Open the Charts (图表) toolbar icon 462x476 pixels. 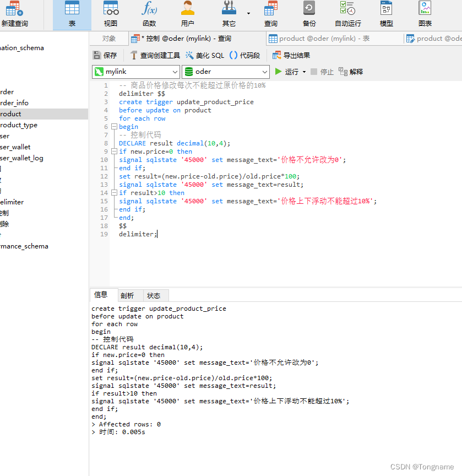point(425,14)
